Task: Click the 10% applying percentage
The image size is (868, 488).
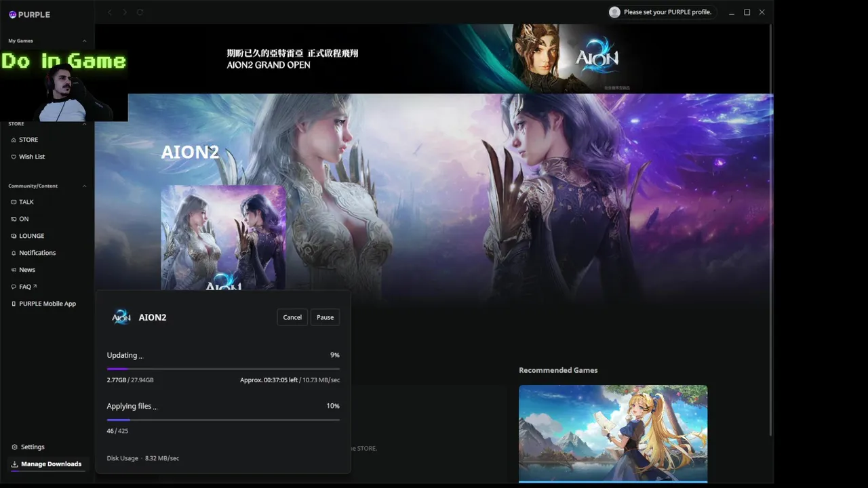Action: click(x=333, y=406)
